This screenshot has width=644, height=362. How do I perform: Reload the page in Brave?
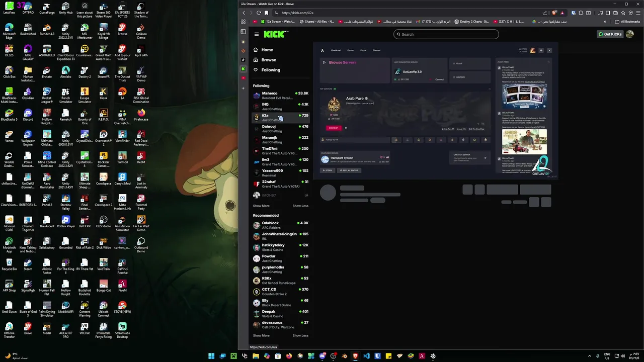(259, 13)
